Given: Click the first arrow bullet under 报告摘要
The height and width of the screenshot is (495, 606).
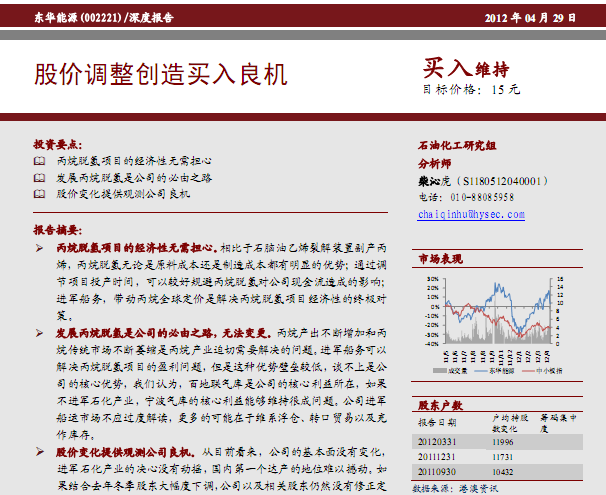Looking at the screenshot, I should click(39, 246).
